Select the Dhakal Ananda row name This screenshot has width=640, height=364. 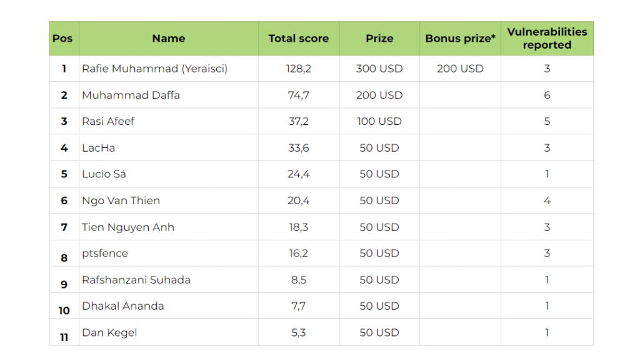(x=123, y=306)
